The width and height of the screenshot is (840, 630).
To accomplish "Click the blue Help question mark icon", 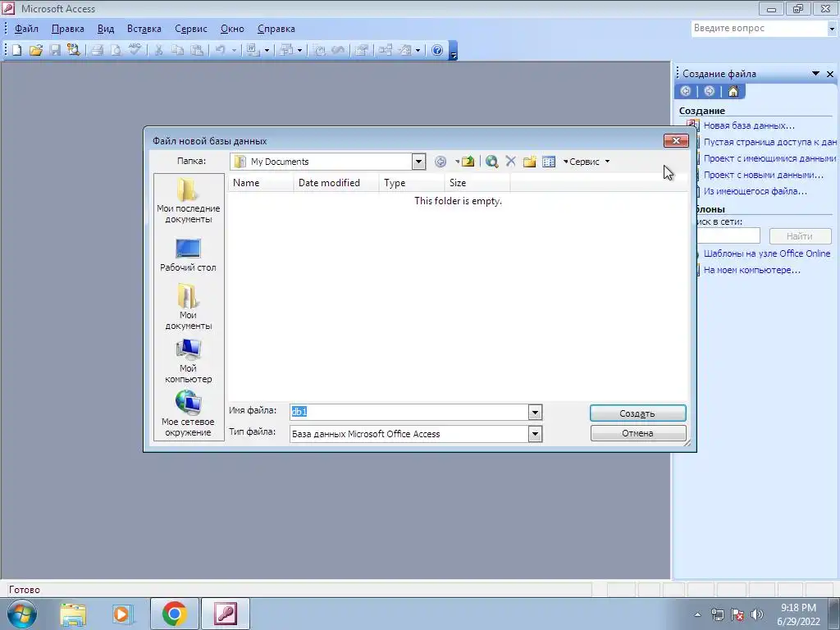I will pyautogui.click(x=437, y=50).
